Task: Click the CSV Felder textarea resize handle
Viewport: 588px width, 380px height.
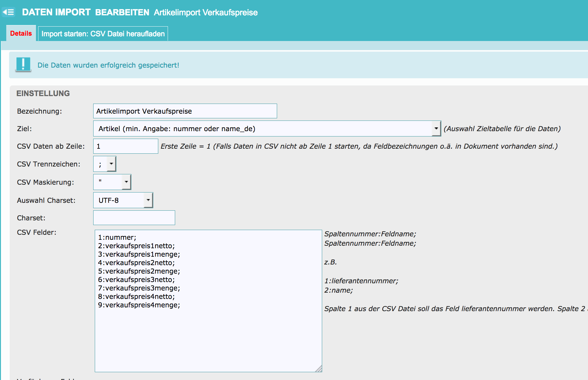Action: [319, 369]
